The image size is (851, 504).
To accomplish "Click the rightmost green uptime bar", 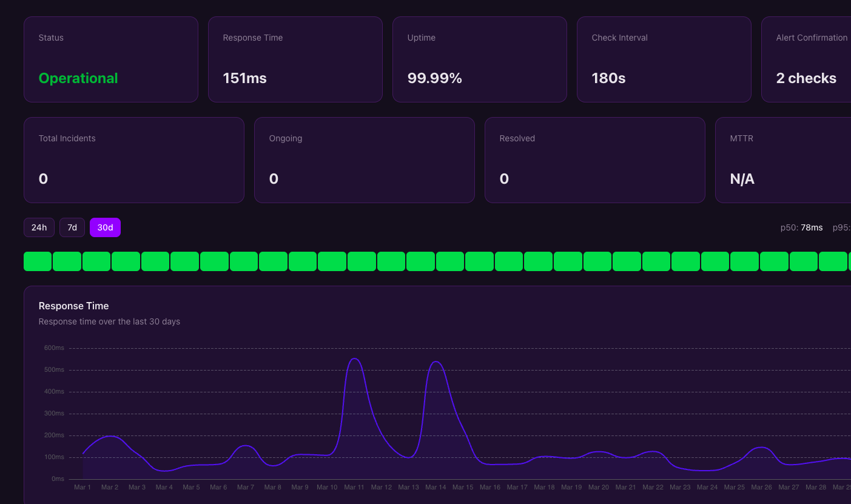I will (x=833, y=261).
